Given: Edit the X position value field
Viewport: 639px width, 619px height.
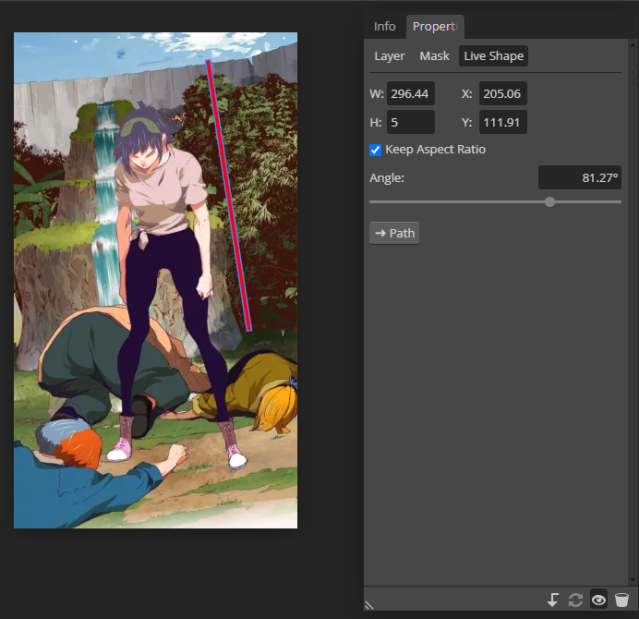Looking at the screenshot, I should pyautogui.click(x=503, y=94).
